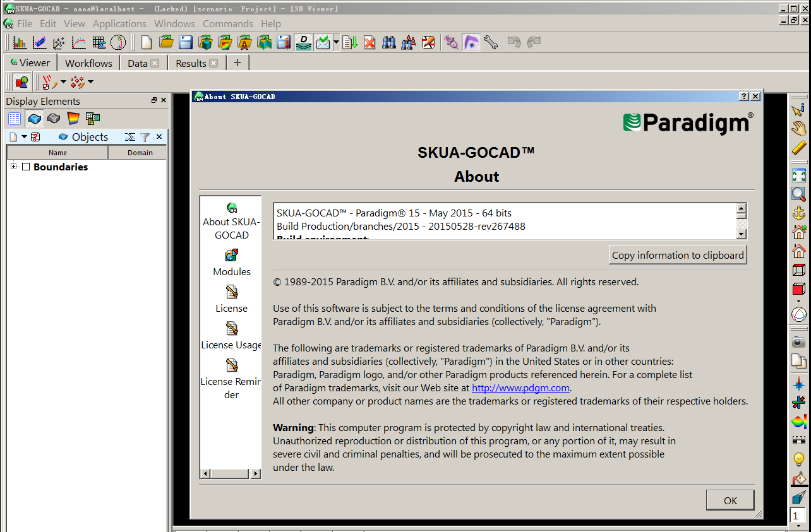Click the red X delete toolbar icon
The image size is (811, 532).
coord(369,42)
